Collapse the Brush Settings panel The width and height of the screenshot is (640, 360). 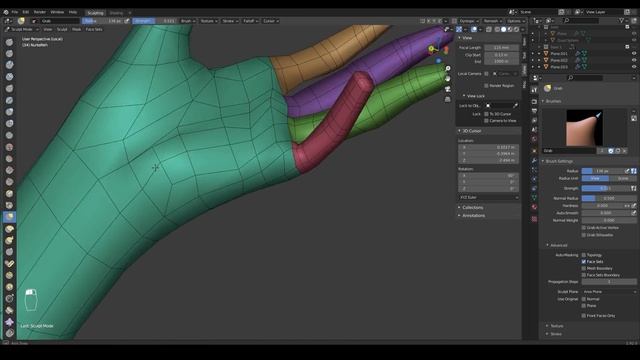click(x=558, y=161)
